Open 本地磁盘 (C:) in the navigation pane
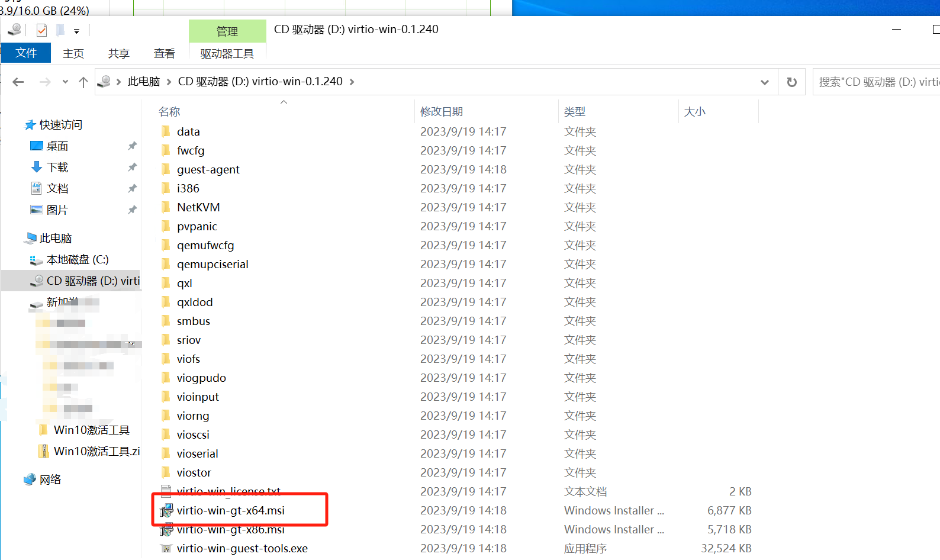Screen dimensions: 940x560 pos(78,260)
